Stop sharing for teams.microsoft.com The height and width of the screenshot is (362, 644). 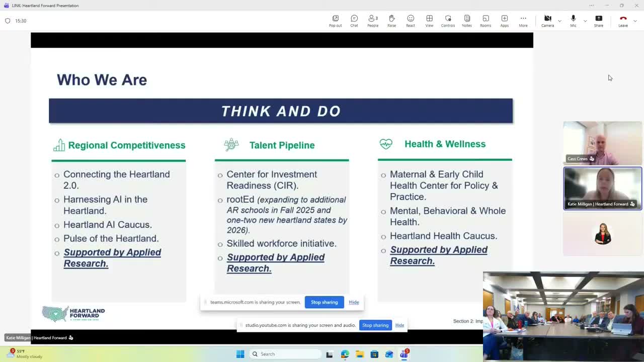pyautogui.click(x=324, y=302)
